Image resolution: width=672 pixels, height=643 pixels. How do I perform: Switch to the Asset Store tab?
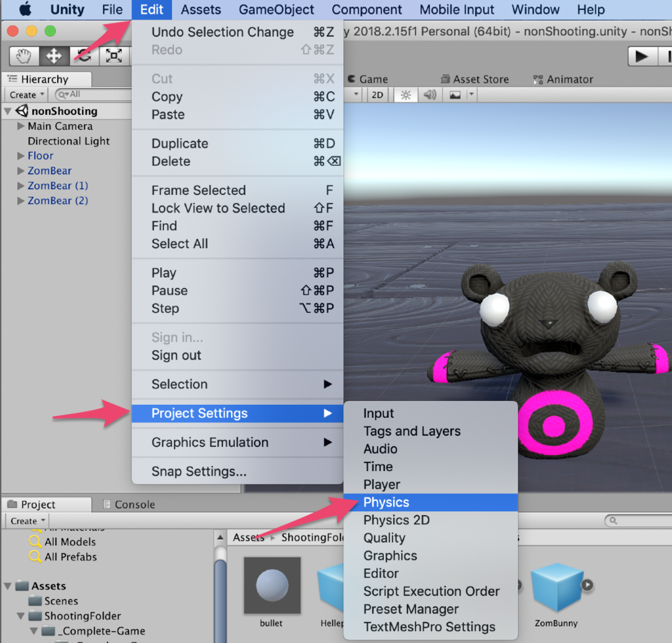[x=475, y=79]
